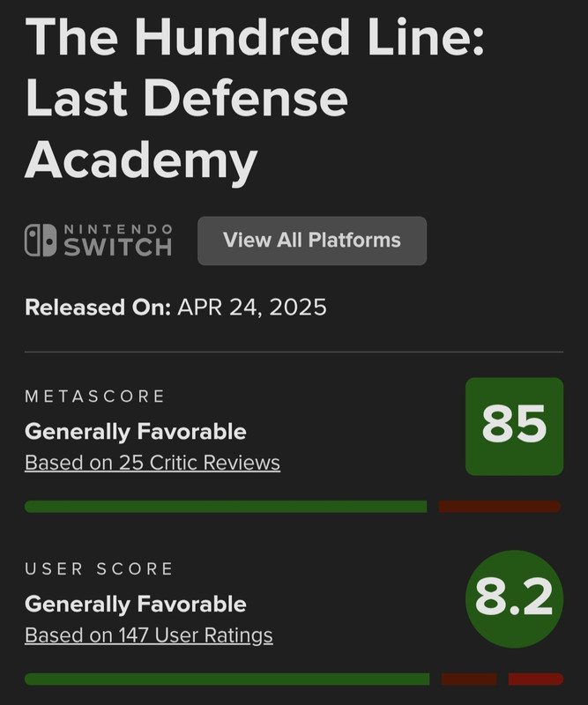Click the USER SCORE heading label
Viewport: 588px width, 705px height.
[99, 568]
